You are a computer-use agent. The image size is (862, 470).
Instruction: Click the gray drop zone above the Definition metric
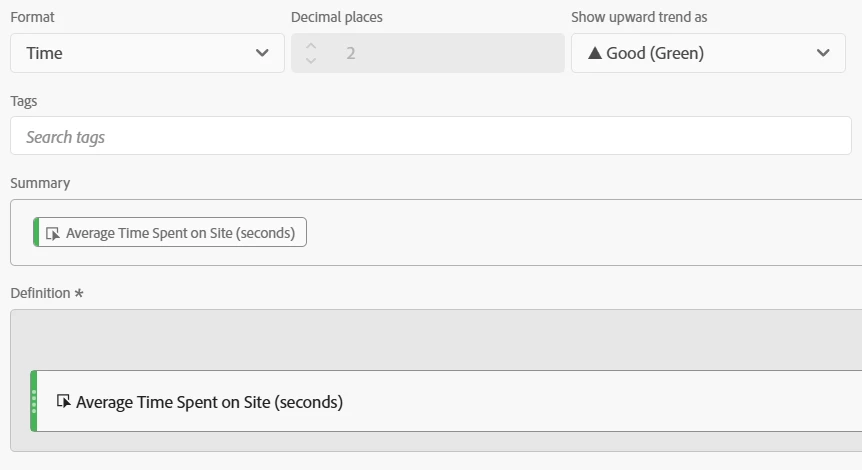436,340
